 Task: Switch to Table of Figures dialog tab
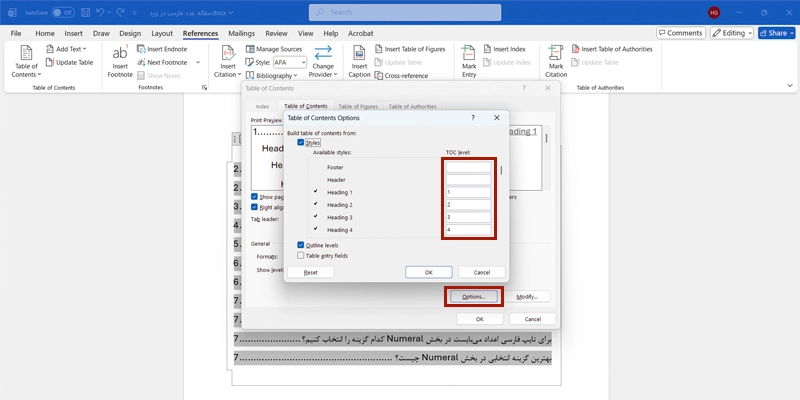click(358, 107)
